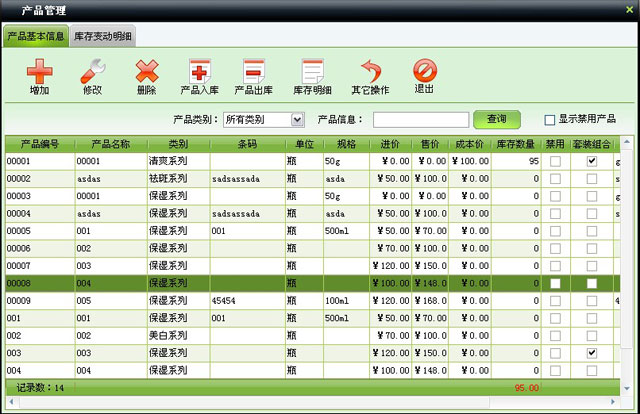Enable 显示禁用产品 checkbox
This screenshot has height=414, width=640.
[549, 119]
